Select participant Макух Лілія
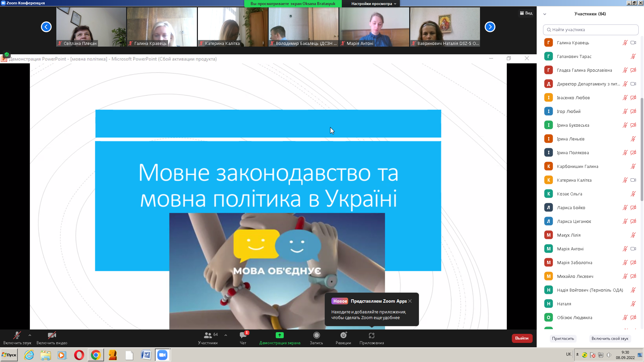This screenshot has width=644, height=362. [x=590, y=235]
